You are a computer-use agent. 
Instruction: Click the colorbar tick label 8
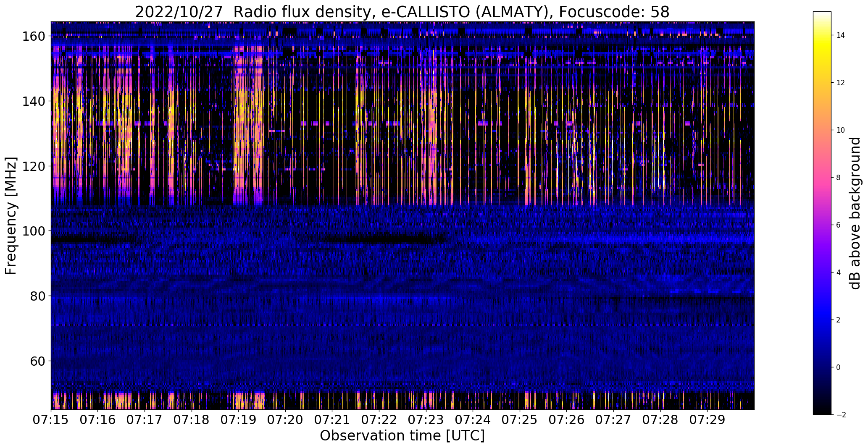[x=839, y=178]
